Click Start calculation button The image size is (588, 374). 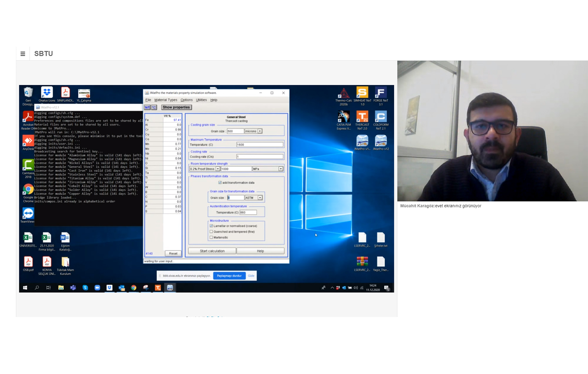click(212, 251)
